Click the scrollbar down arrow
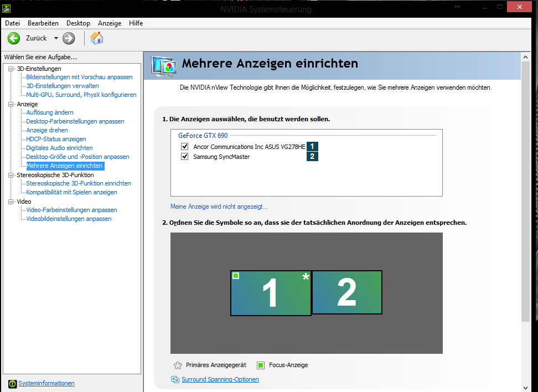The width and height of the screenshot is (538, 392). pos(525,388)
